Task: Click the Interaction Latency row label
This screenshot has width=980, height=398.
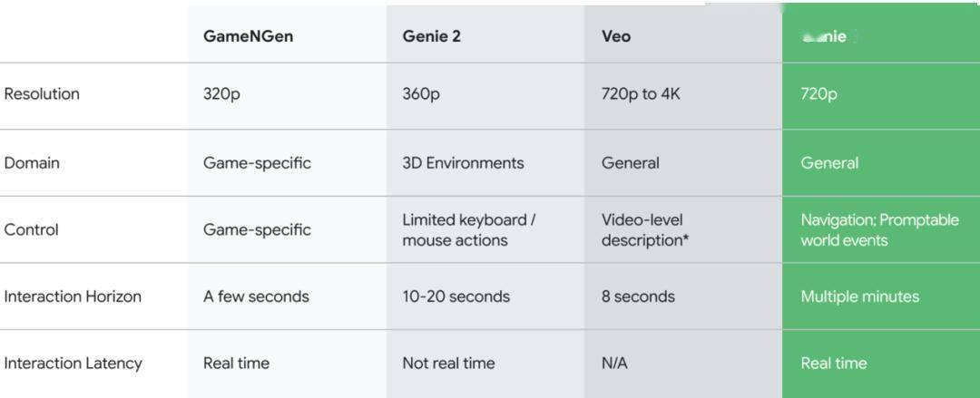Action: click(73, 363)
